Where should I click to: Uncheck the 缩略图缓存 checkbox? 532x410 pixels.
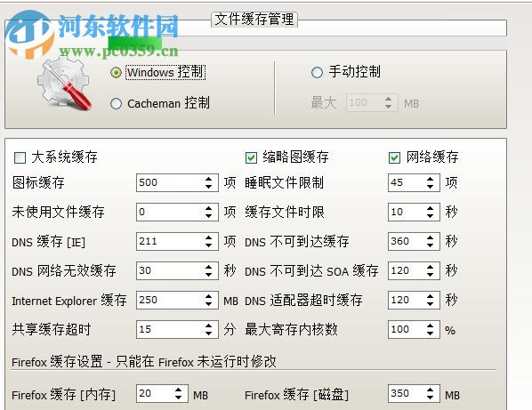251,157
